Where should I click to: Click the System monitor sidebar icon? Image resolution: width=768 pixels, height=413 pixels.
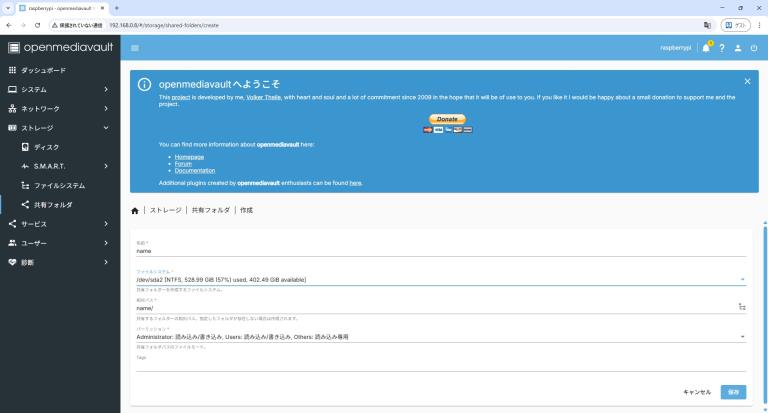coord(12,89)
